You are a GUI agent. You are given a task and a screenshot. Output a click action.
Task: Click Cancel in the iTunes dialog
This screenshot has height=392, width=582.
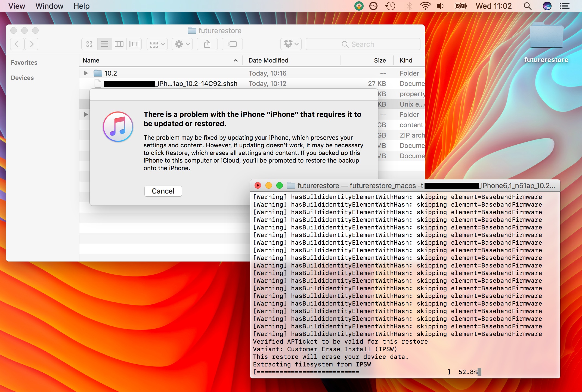pyautogui.click(x=163, y=191)
